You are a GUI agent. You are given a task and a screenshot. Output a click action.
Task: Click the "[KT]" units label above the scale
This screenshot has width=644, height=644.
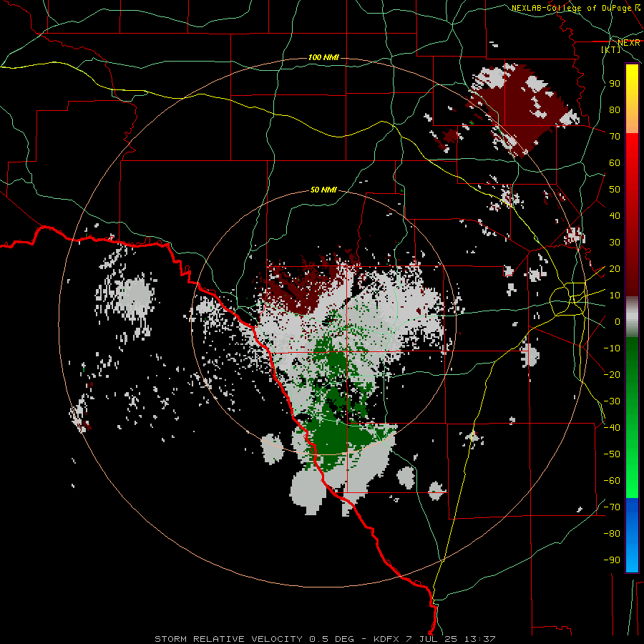[611, 49]
